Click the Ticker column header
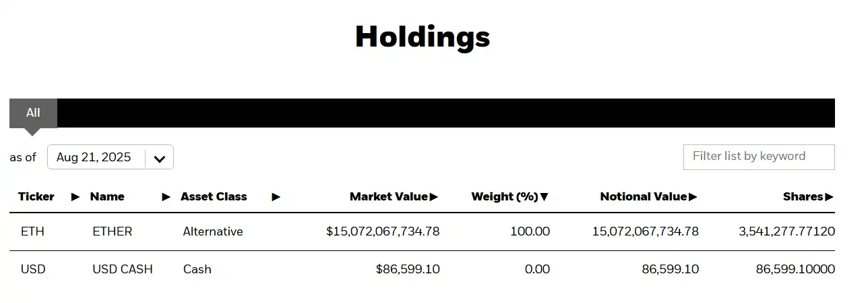This screenshot has width=868, height=303. tap(36, 197)
